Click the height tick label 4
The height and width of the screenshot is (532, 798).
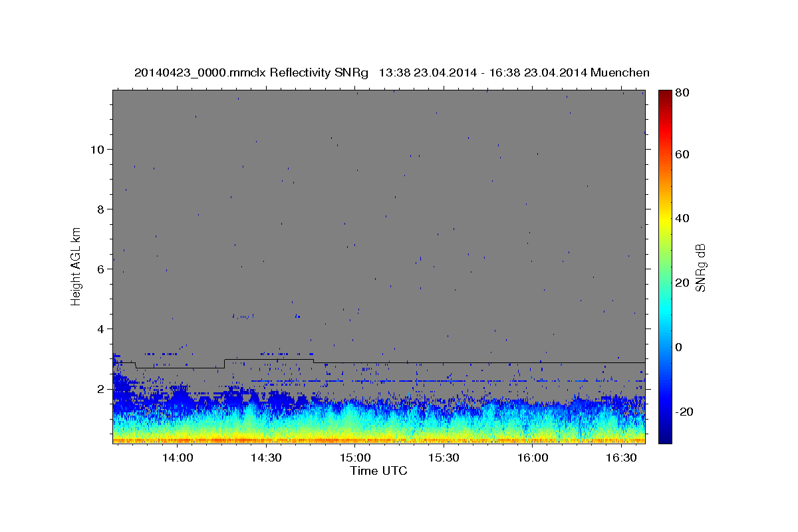[101, 329]
